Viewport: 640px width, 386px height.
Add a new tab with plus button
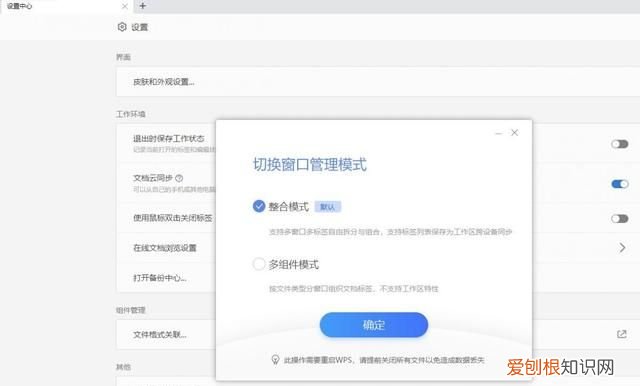142,6
